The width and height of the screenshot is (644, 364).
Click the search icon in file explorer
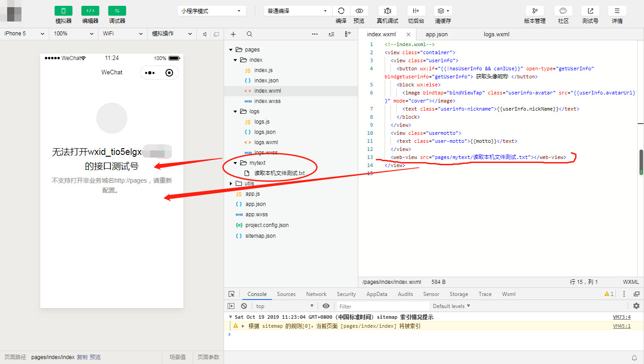pos(250,34)
